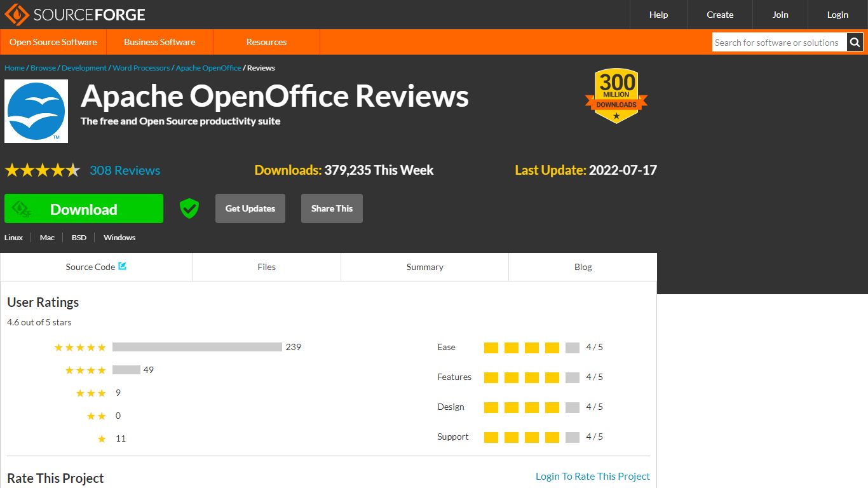This screenshot has height=488, width=868.
Task: Click the four-star bar showing 49
Action: [x=126, y=370]
